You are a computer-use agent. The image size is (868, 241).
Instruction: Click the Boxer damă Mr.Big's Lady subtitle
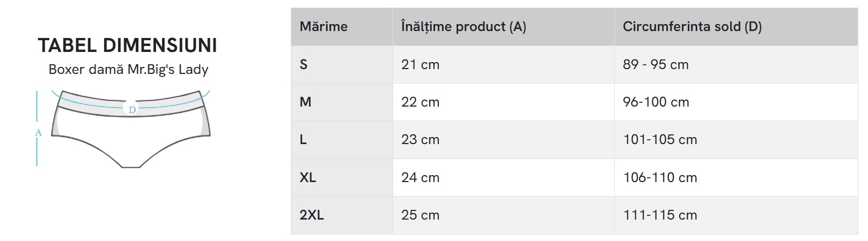pos(128,70)
